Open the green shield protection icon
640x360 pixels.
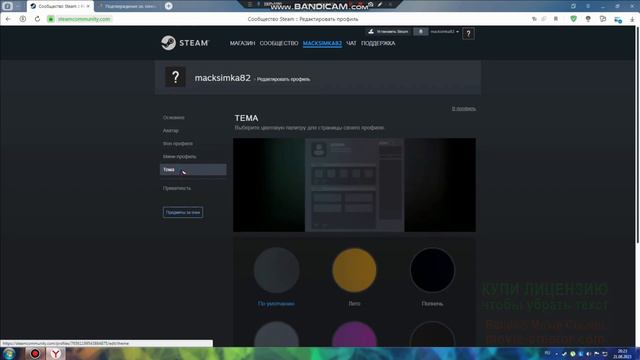tap(573, 19)
